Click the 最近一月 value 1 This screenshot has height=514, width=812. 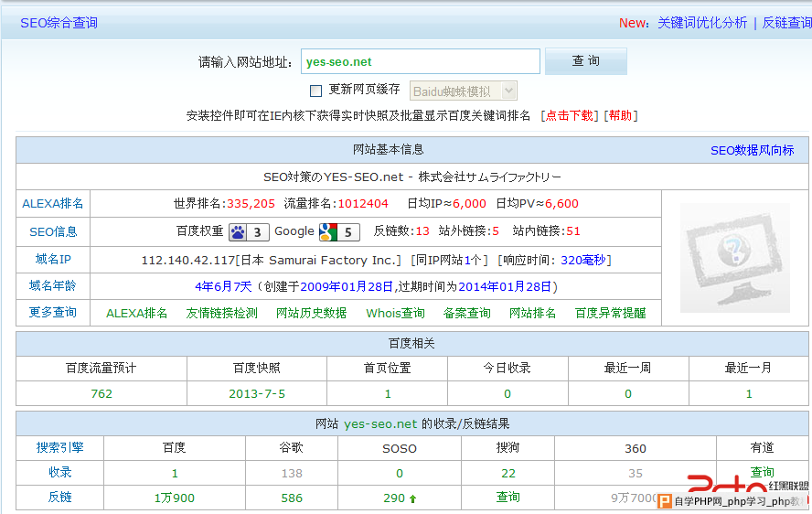tap(749, 394)
